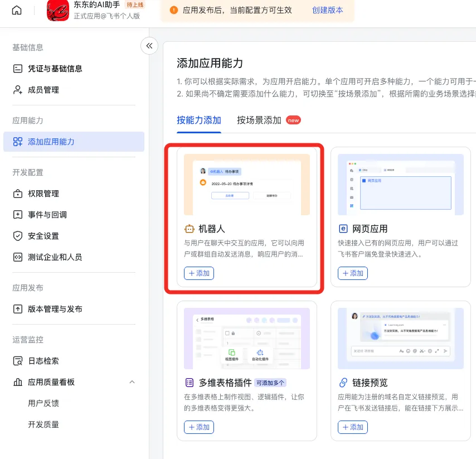Click the web app icon beside 网页应用
476x459 pixels.
[343, 229]
